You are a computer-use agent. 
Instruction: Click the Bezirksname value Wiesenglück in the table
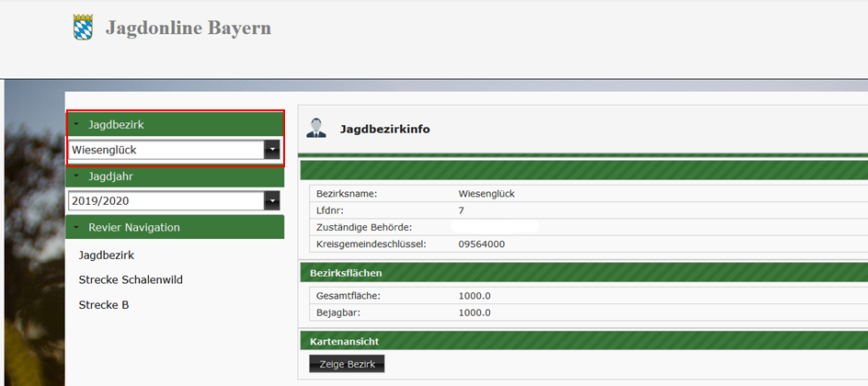click(x=486, y=194)
